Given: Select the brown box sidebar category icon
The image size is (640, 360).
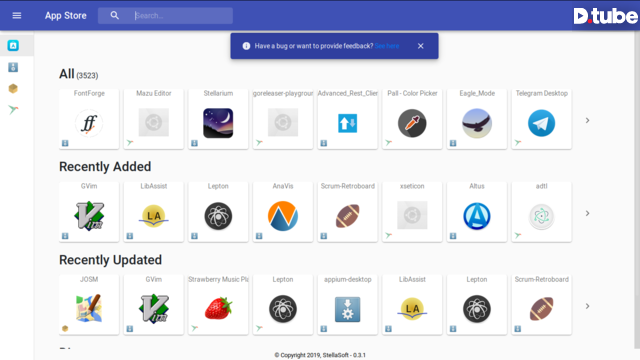Looking at the screenshot, I should click(13, 88).
